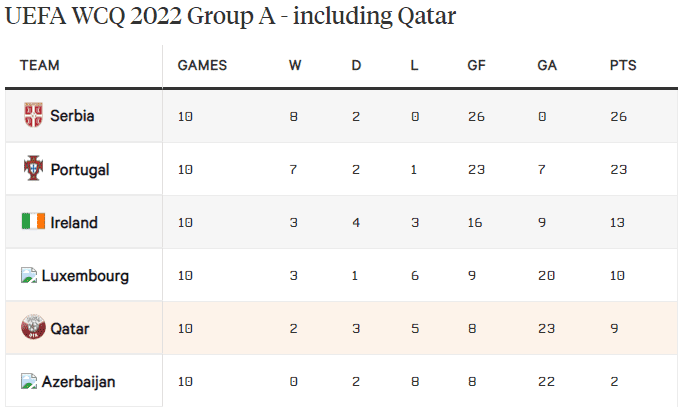
Task: Click Serbia's points value 26
Action: click(618, 116)
